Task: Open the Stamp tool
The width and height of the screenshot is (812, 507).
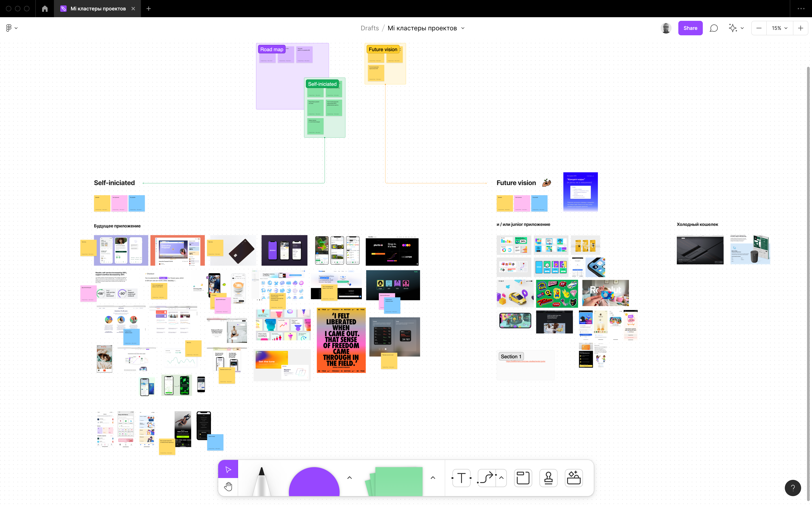Action: 548,478
